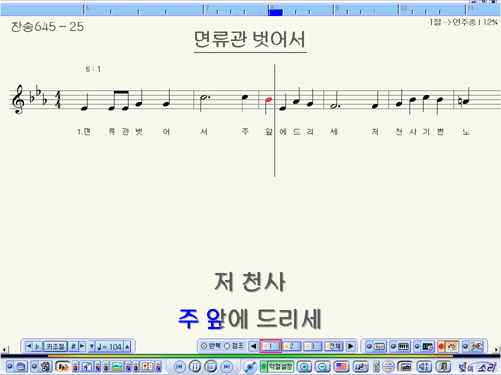The height and width of the screenshot is (375, 501).
Task: Click measure 7 marker on top ruler
Action: point(207,9)
